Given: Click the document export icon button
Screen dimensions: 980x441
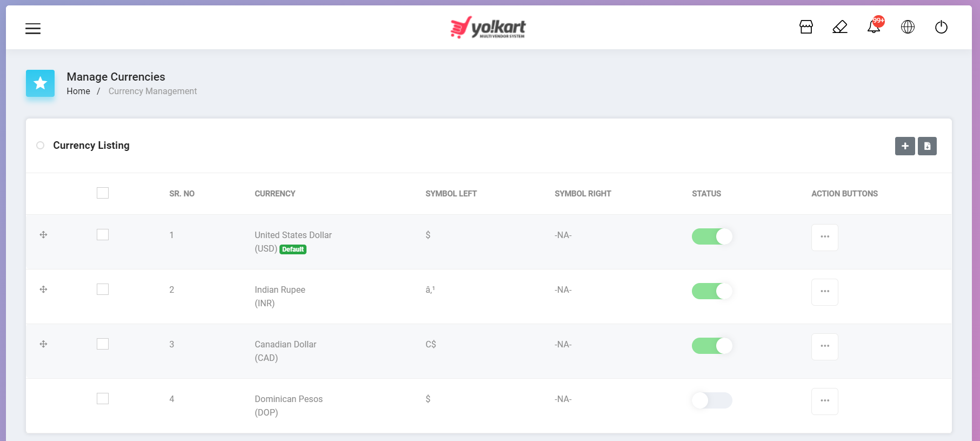Looking at the screenshot, I should [x=927, y=146].
